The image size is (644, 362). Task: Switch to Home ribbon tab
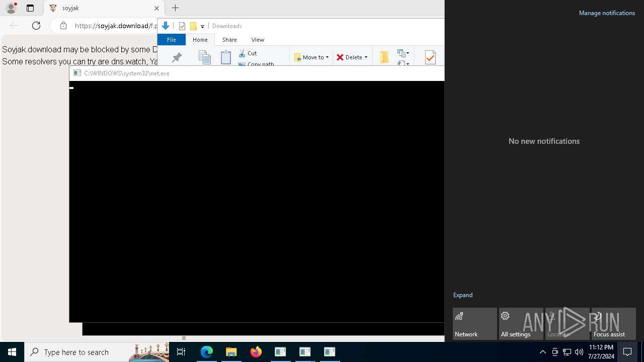(200, 39)
